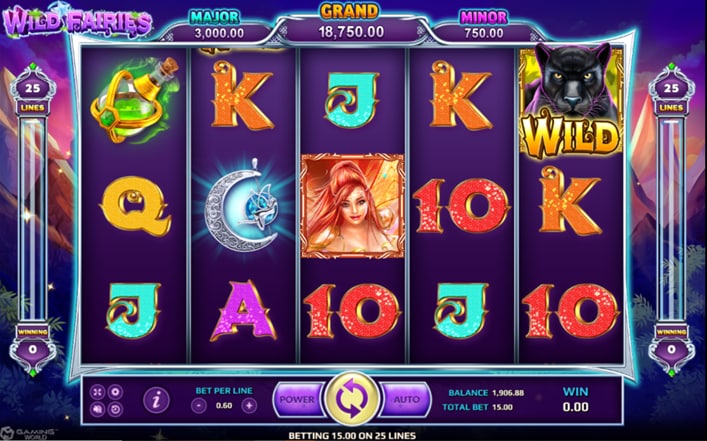Image resolution: width=707 pixels, height=441 pixels.
Task: Select the left 25 LINES indicator
Action: click(32, 95)
